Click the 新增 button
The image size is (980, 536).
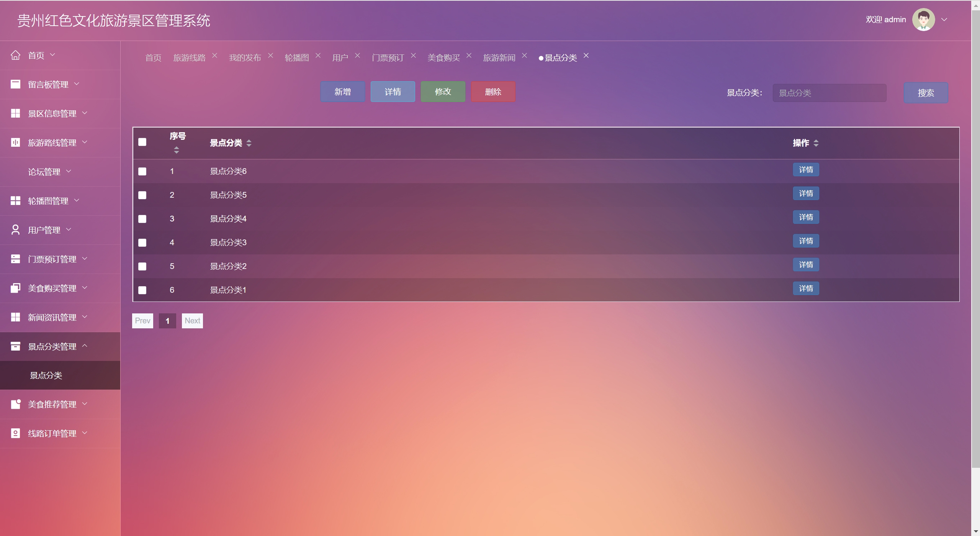(x=342, y=92)
